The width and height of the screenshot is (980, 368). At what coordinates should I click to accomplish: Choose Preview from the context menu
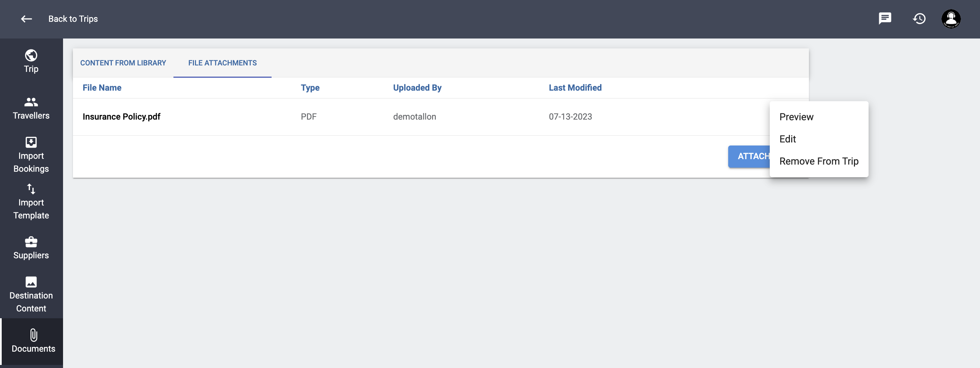coord(819,117)
